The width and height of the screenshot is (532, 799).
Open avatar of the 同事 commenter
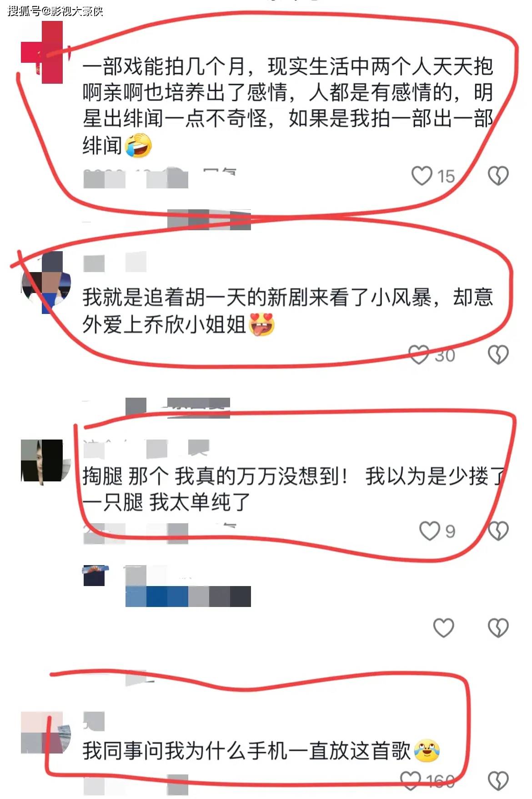[x=46, y=733]
